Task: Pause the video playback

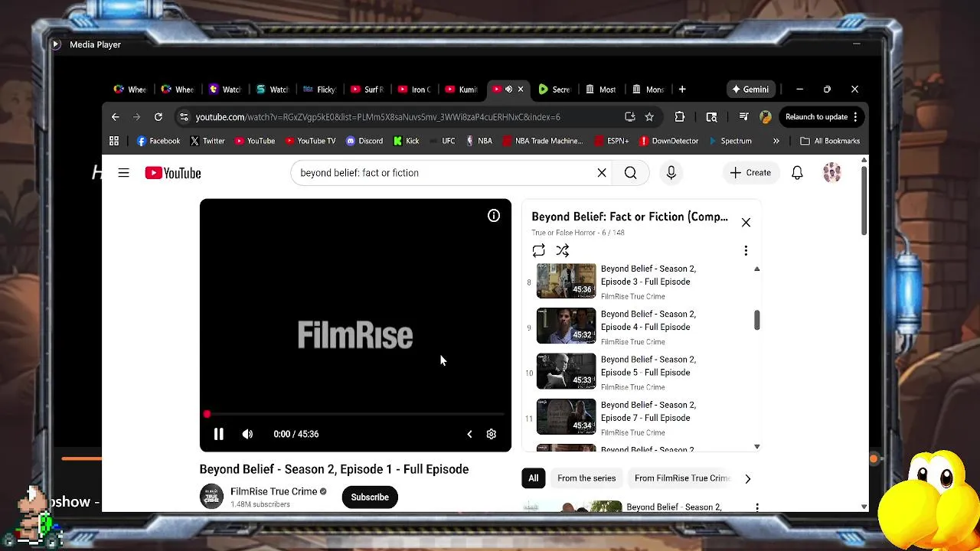Action: tap(218, 434)
